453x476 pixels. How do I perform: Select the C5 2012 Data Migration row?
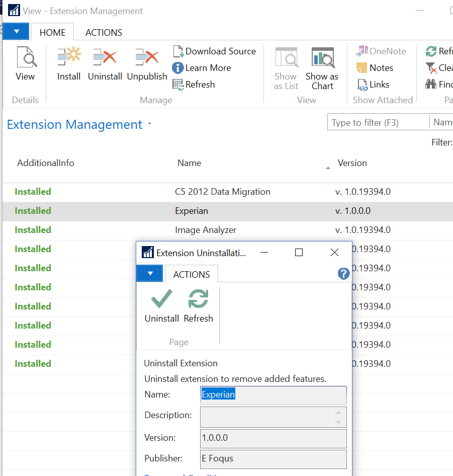228,192
